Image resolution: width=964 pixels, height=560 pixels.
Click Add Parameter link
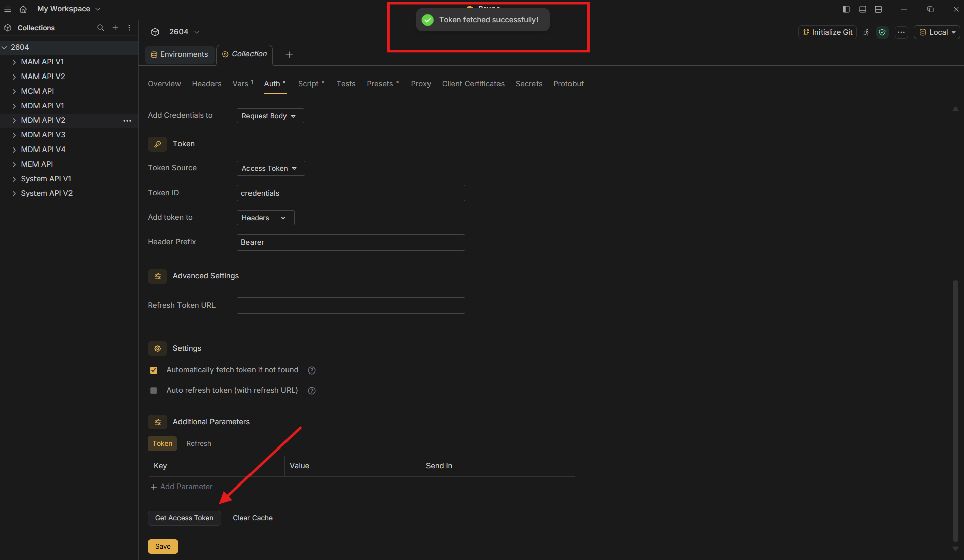click(x=182, y=487)
